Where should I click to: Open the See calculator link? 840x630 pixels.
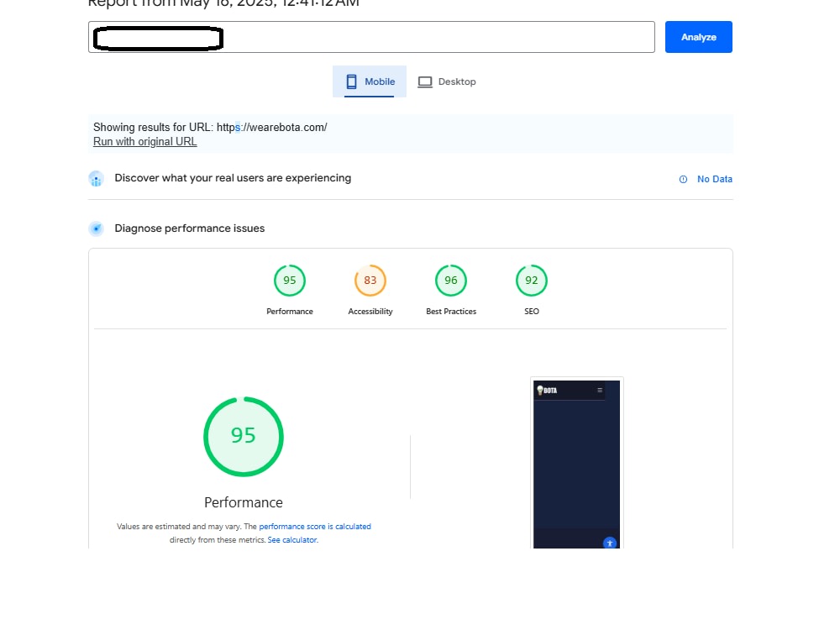(x=292, y=540)
